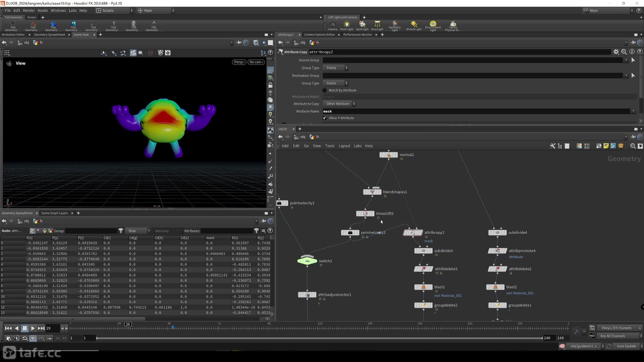Create a Distant Light from shelf
Screen dimensions: 644x362
414,26
